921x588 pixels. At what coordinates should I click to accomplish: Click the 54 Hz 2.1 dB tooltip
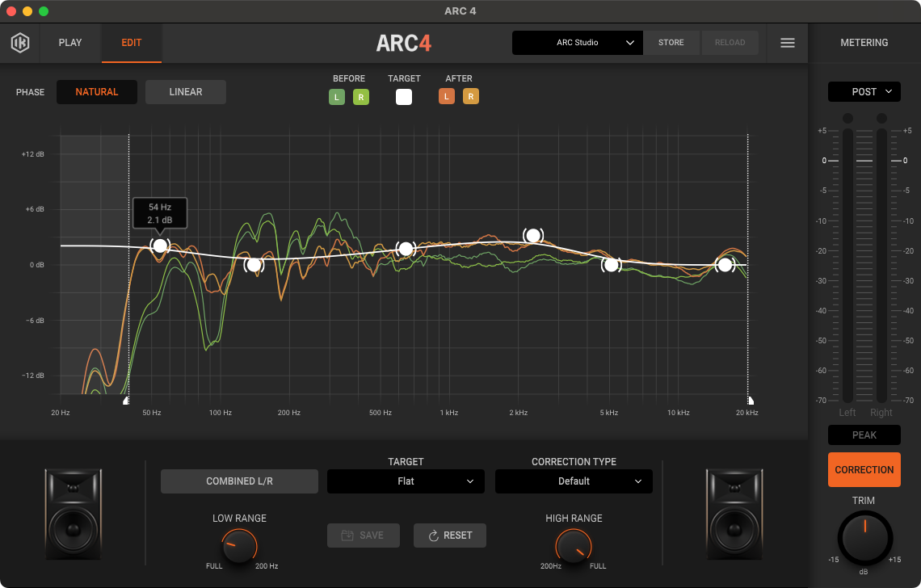pyautogui.click(x=160, y=213)
